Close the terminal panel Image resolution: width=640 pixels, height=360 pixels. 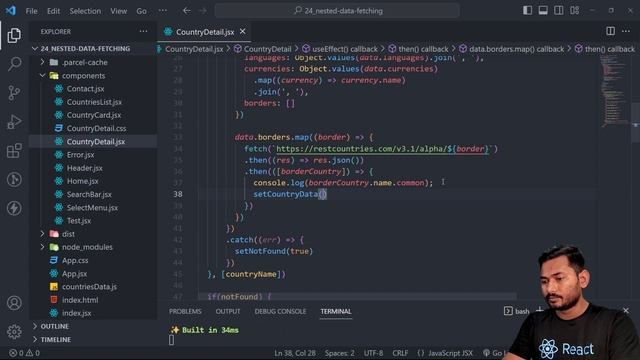point(626,311)
